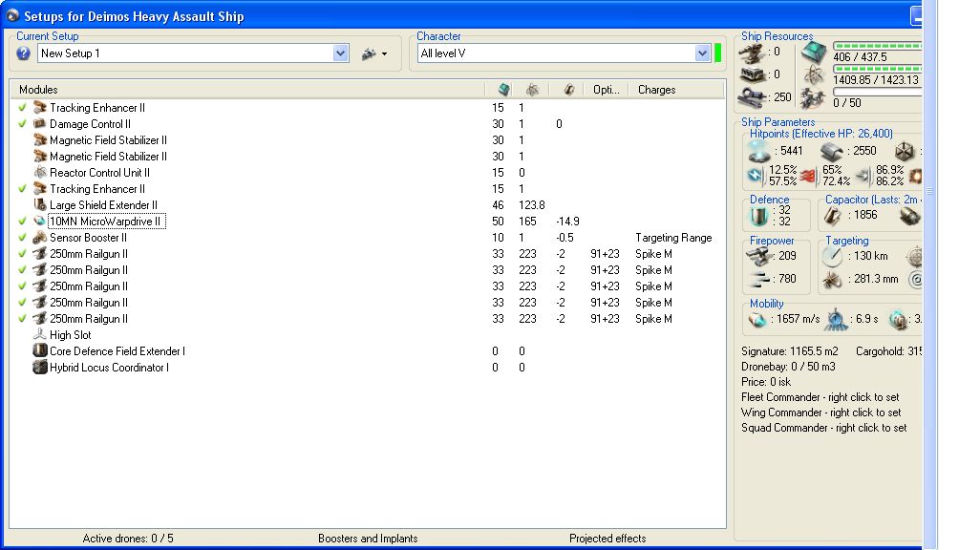Toggle Damage Control II active checkmark

pyautogui.click(x=23, y=124)
